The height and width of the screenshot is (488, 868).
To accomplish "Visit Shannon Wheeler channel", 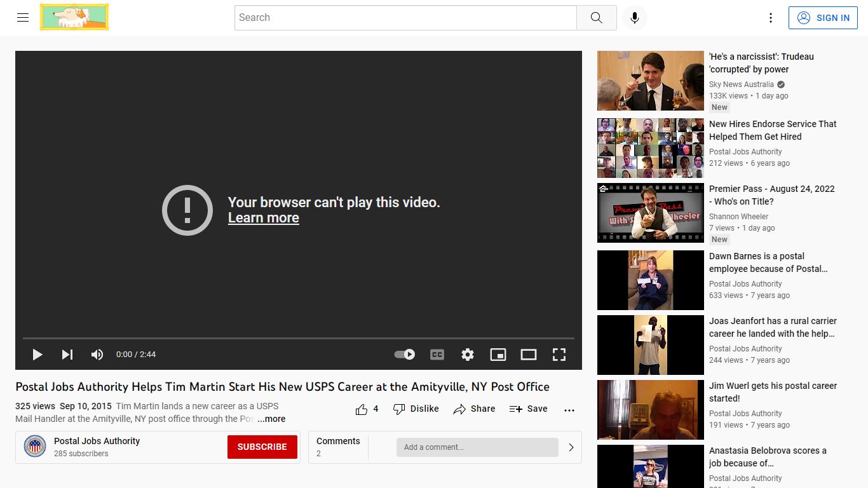I will (x=739, y=217).
